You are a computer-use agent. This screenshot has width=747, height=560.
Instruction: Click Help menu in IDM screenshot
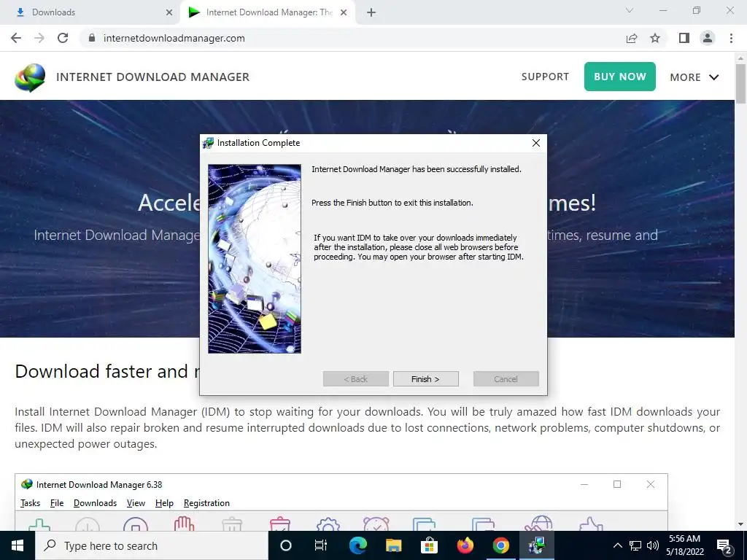tap(164, 503)
